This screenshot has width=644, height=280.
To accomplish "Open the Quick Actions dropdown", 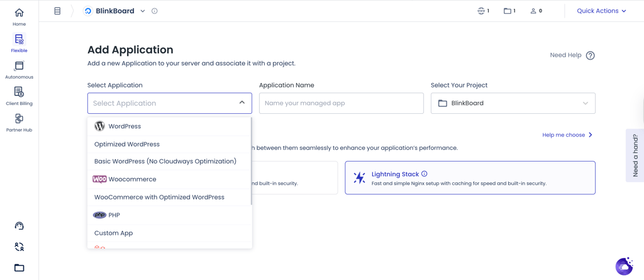I will coord(601,11).
